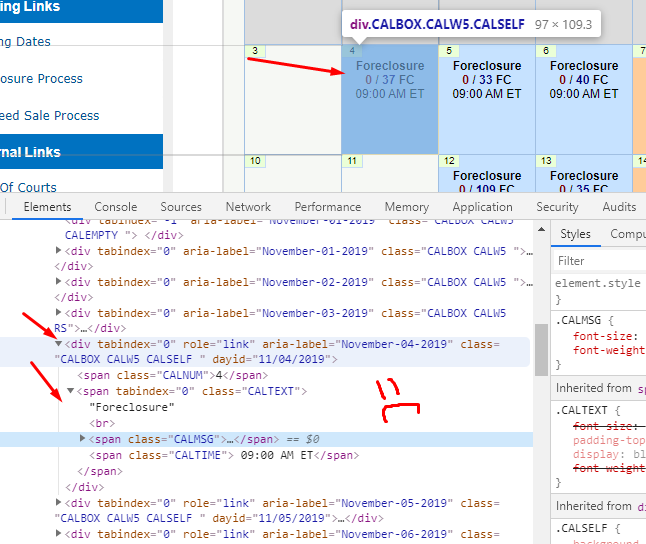This screenshot has width=646, height=544.
Task: Open the Console tab
Action: pos(116,207)
